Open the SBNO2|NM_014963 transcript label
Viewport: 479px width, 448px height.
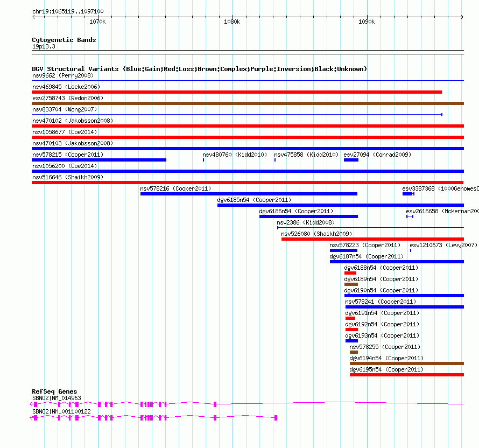tap(57, 398)
